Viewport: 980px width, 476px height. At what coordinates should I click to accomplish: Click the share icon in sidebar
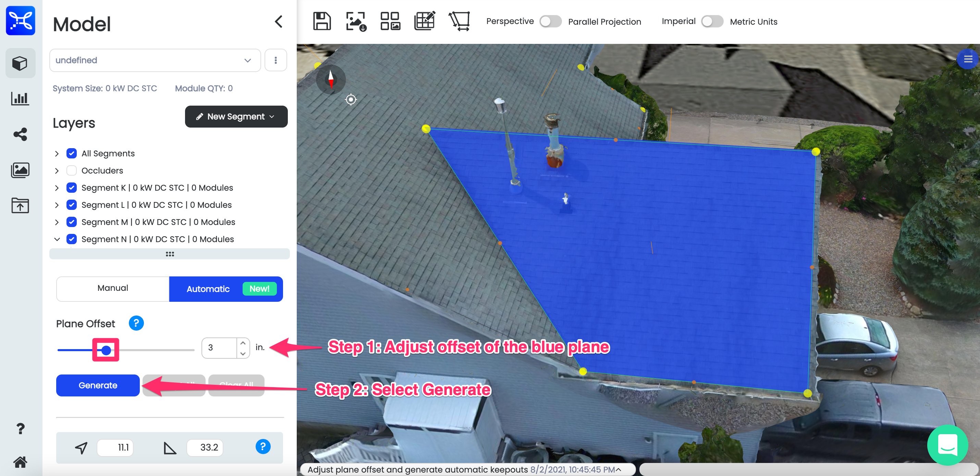[x=20, y=134]
